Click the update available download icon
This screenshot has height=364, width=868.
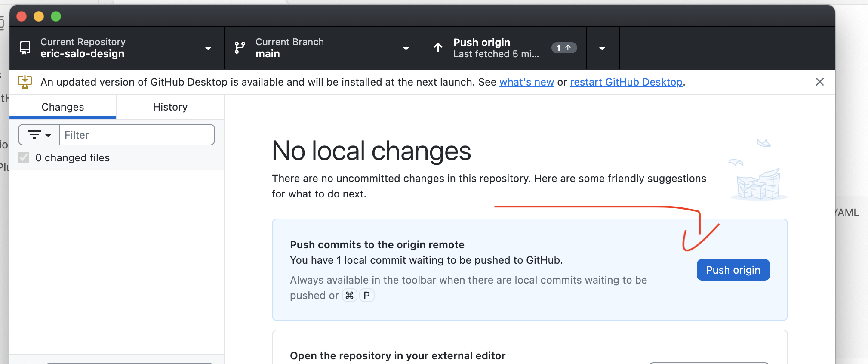pyautogui.click(x=25, y=82)
